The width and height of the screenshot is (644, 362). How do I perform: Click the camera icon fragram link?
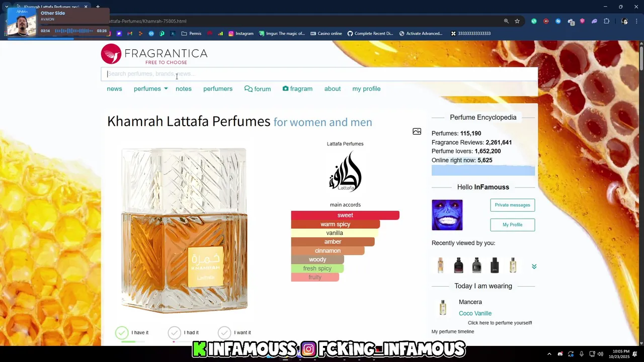pos(297,88)
